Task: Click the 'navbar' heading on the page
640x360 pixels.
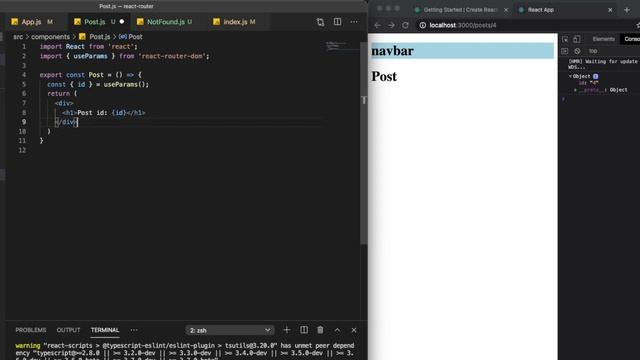Action: click(393, 51)
